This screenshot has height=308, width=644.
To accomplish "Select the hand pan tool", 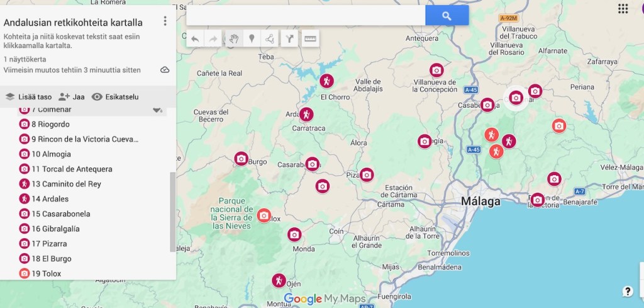I will [233, 39].
